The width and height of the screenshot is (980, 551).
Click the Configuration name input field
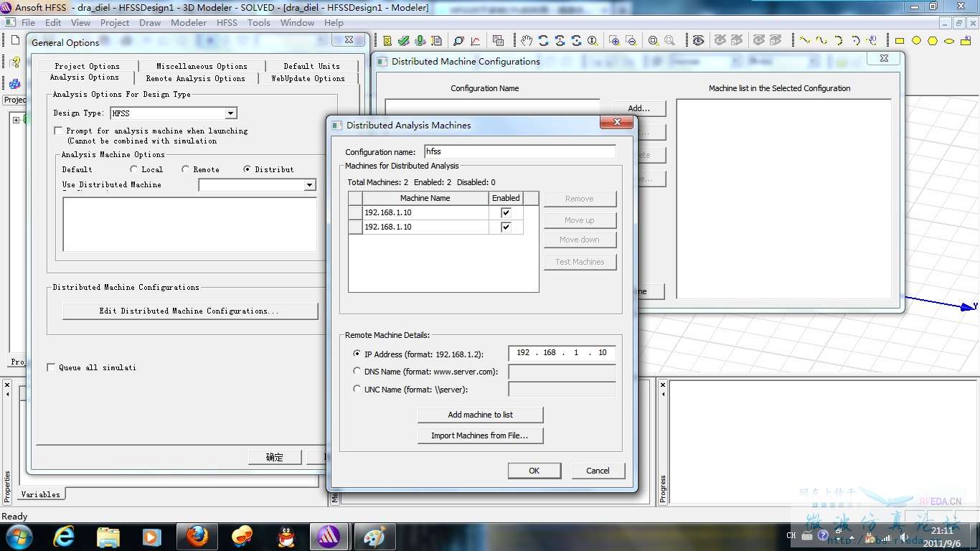pyautogui.click(x=519, y=151)
